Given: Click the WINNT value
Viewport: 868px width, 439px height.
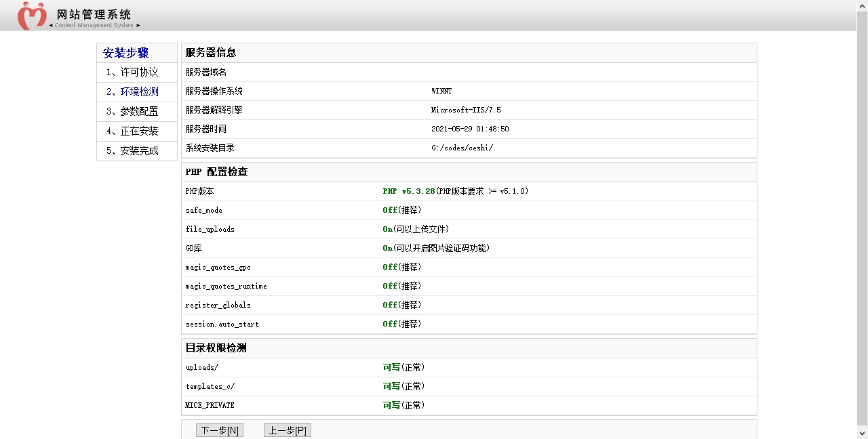Looking at the screenshot, I should pos(441,91).
